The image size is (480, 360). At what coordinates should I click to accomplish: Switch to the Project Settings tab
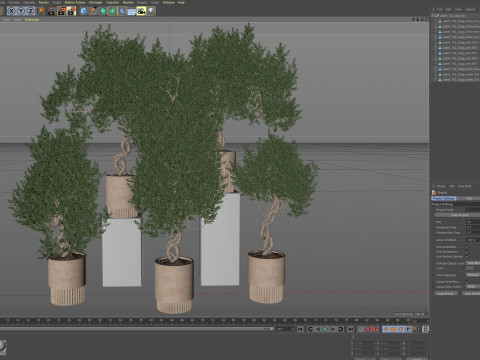(x=444, y=198)
